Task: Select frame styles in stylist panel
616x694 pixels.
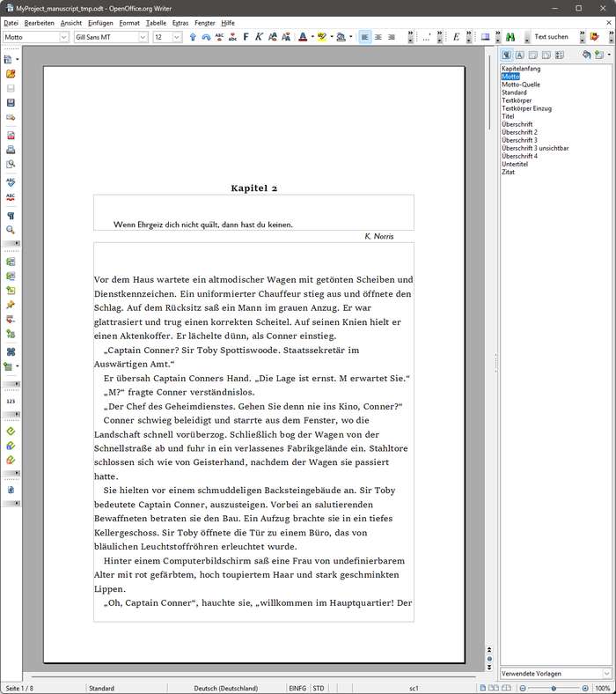Action: pos(533,55)
